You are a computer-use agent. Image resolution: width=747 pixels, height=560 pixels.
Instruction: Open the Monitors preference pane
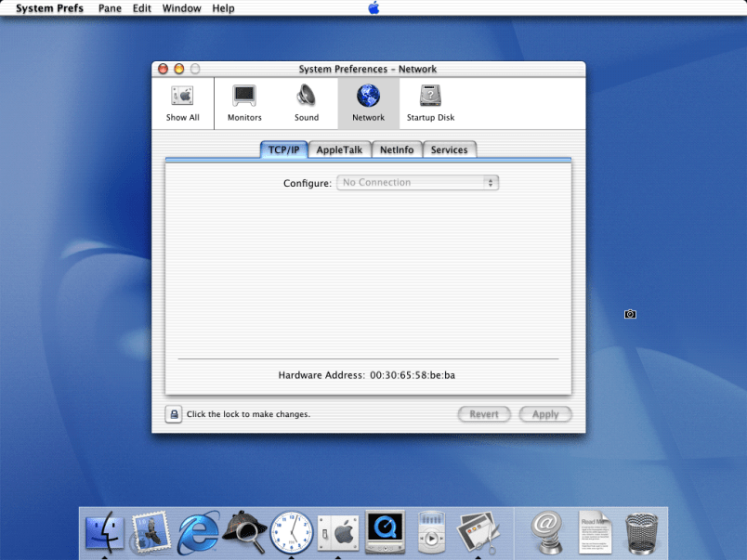[244, 102]
